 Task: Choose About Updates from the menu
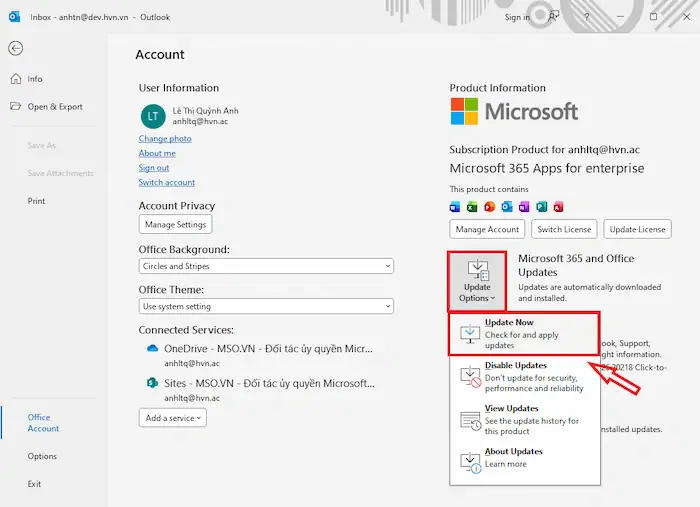(525, 462)
